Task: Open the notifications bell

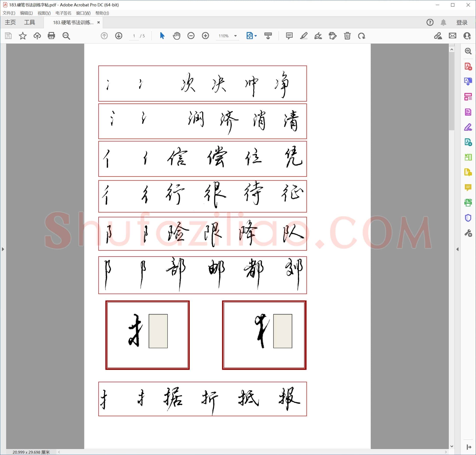Action: pos(443,22)
